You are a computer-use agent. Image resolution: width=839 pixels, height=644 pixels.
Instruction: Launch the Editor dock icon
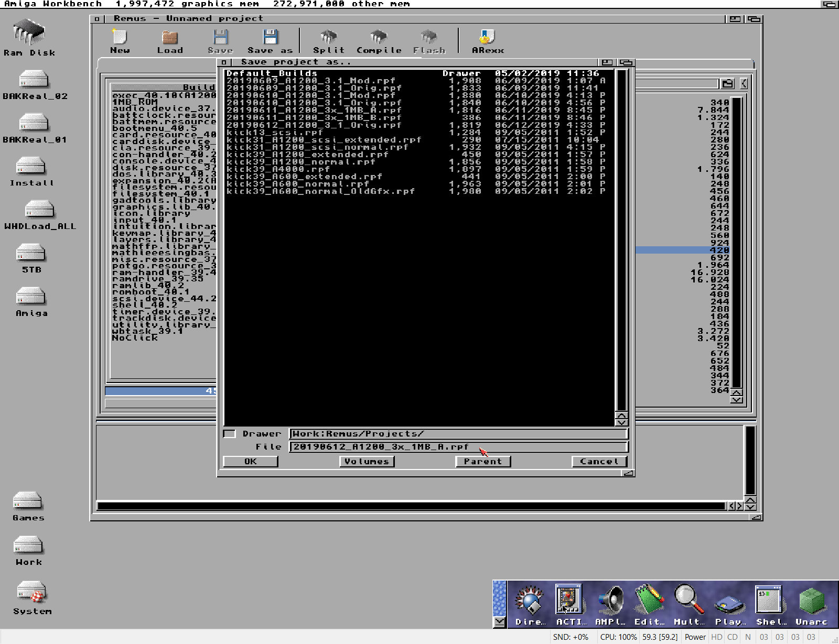click(x=650, y=605)
